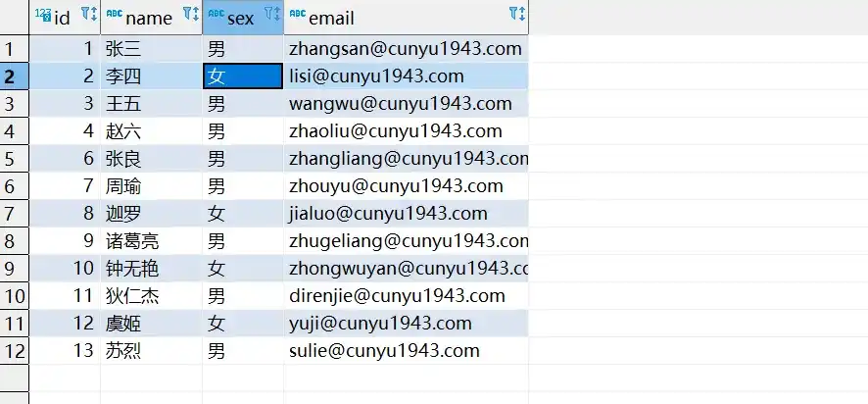Image resolution: width=868 pixels, height=404 pixels.
Task: Click the id cell in 虞姬's row
Action: [65, 323]
